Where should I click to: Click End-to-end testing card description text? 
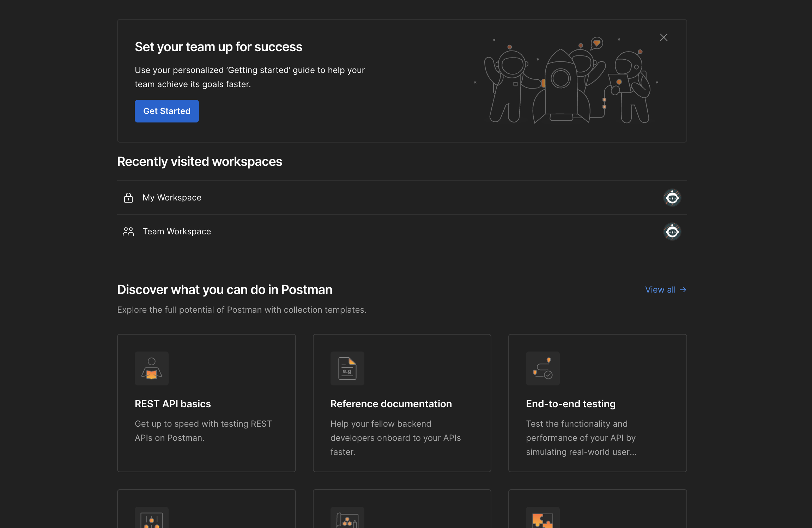click(581, 438)
